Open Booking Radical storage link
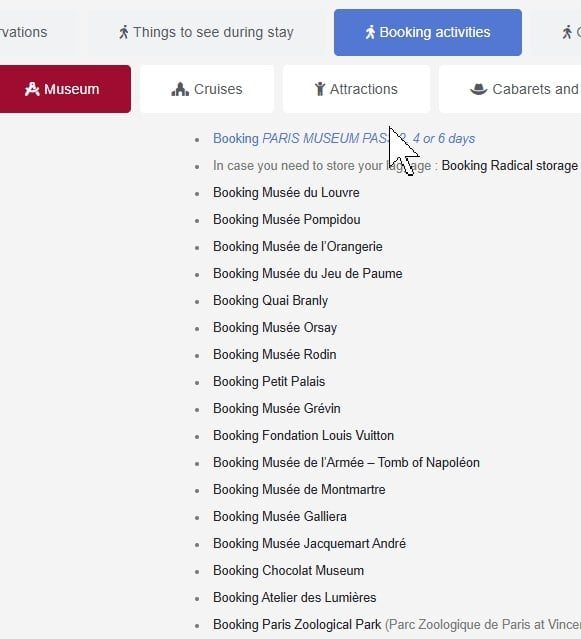This screenshot has height=639, width=581. (x=509, y=165)
